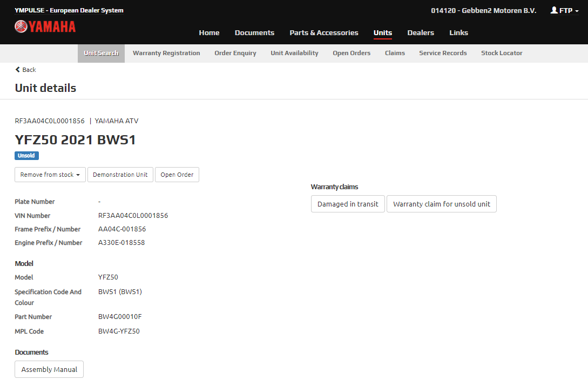Viewport: 588px width, 386px height.
Task: Go to the Home menu
Action: coord(209,32)
